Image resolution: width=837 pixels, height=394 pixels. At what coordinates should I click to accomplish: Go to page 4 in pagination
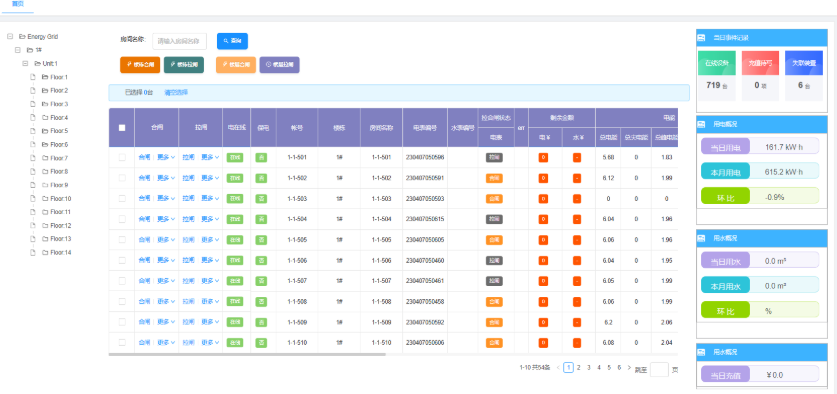pyautogui.click(x=599, y=368)
